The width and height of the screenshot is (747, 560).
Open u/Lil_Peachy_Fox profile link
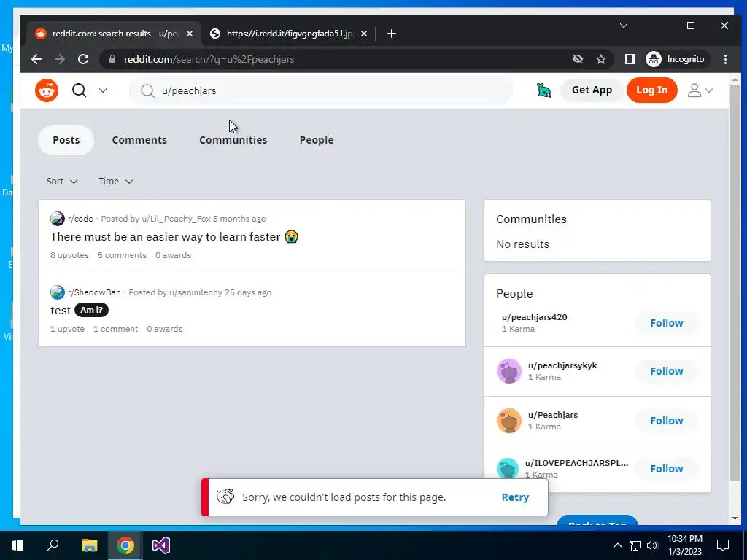[176, 219]
